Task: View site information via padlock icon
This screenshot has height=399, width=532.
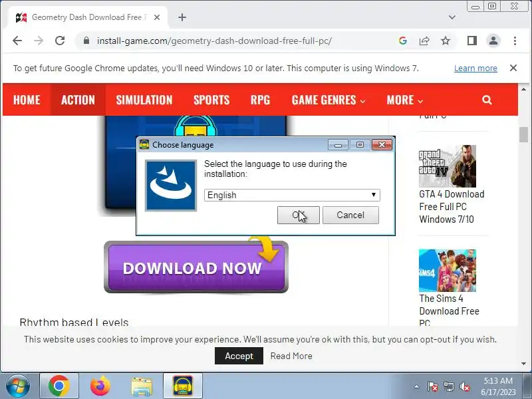Action: (x=86, y=41)
